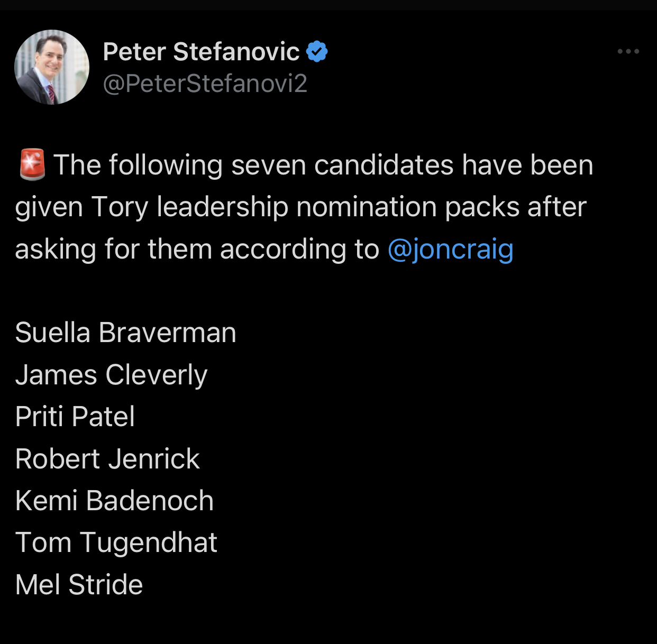Click the Peter Stefanovic display name
Screen dimensions: 657x644
201,52
